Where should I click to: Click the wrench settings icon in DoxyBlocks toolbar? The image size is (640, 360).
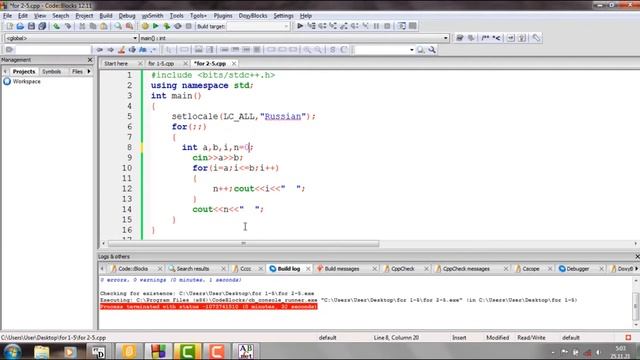coord(536,38)
